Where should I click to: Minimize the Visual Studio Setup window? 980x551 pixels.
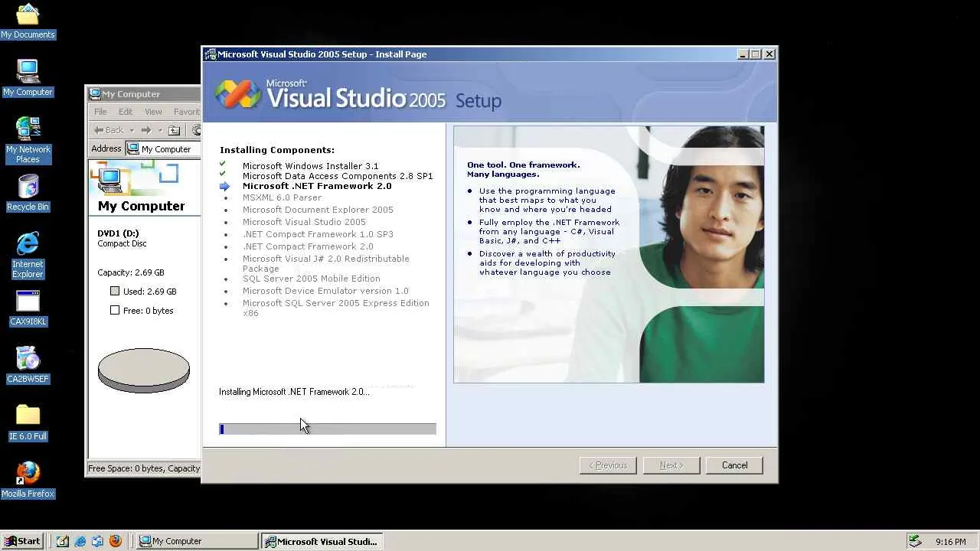tap(743, 54)
